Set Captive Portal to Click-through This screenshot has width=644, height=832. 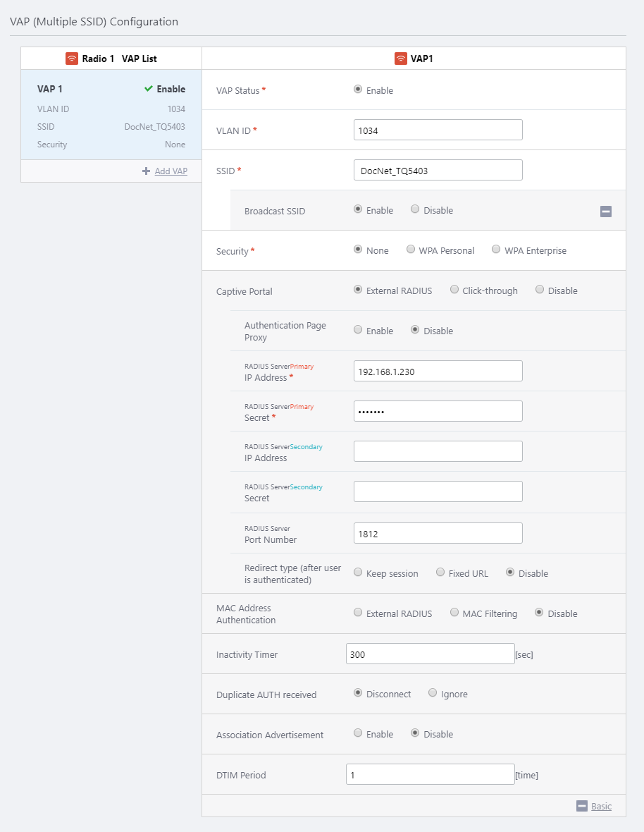[x=454, y=290]
